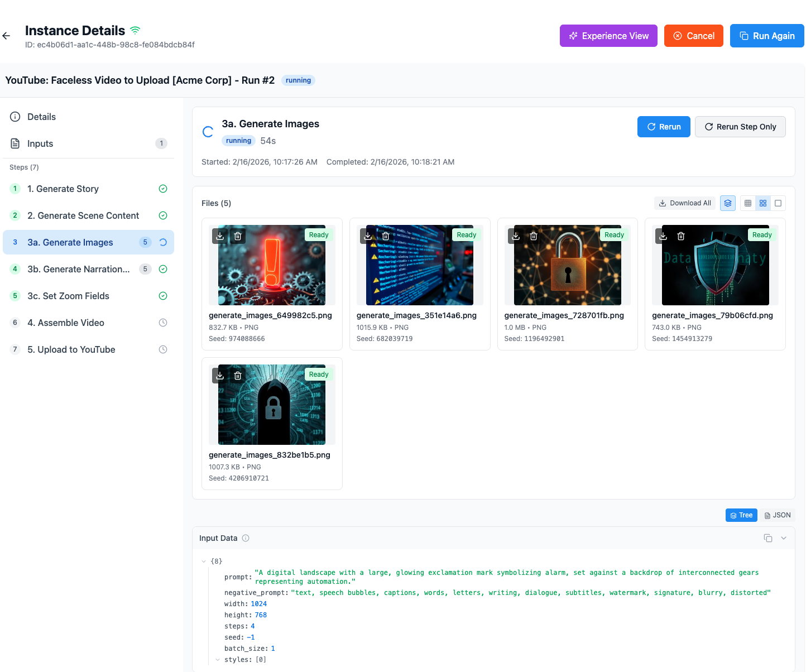Viewport: 806px width, 672px height.
Task: Click the Rerun Step Only button
Action: click(740, 127)
